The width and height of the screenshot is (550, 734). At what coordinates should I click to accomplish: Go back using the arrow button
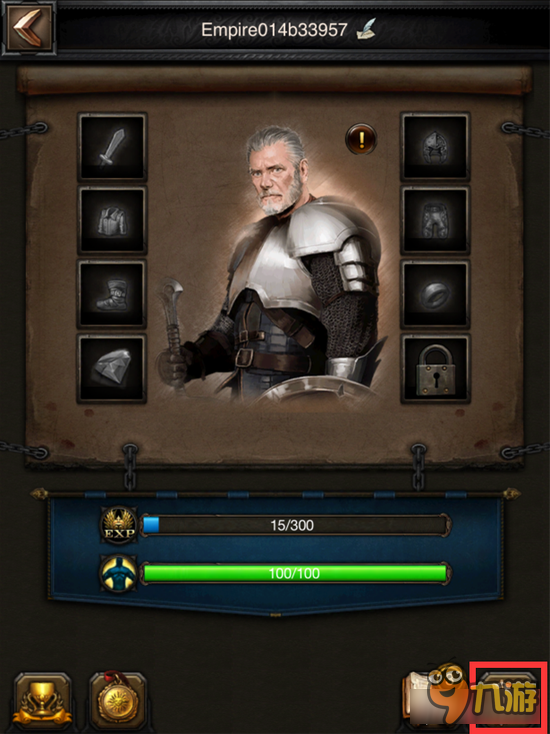click(28, 28)
